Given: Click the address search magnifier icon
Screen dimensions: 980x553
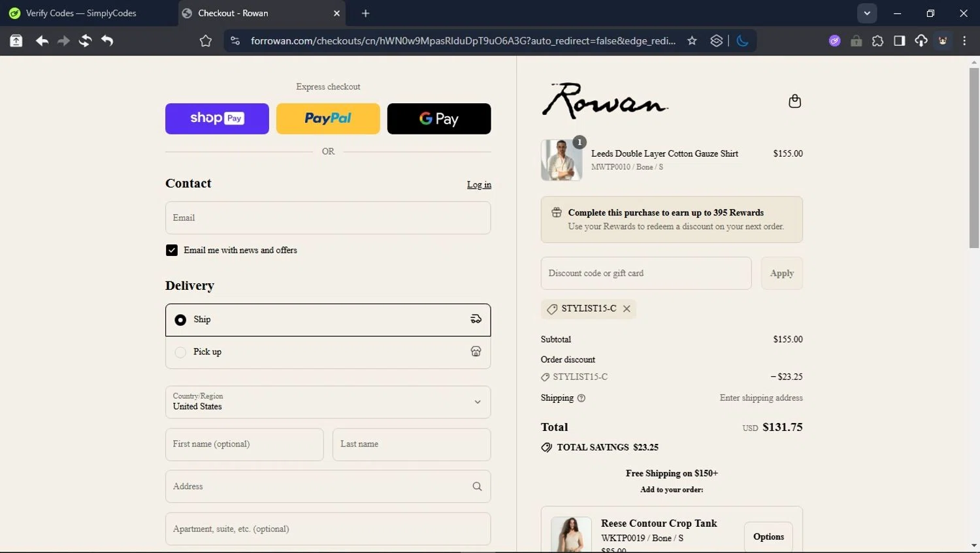Looking at the screenshot, I should click(x=477, y=486).
